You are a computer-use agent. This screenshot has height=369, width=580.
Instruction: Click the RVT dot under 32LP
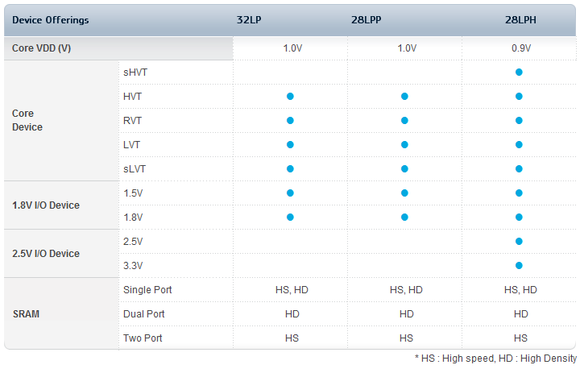(290, 121)
